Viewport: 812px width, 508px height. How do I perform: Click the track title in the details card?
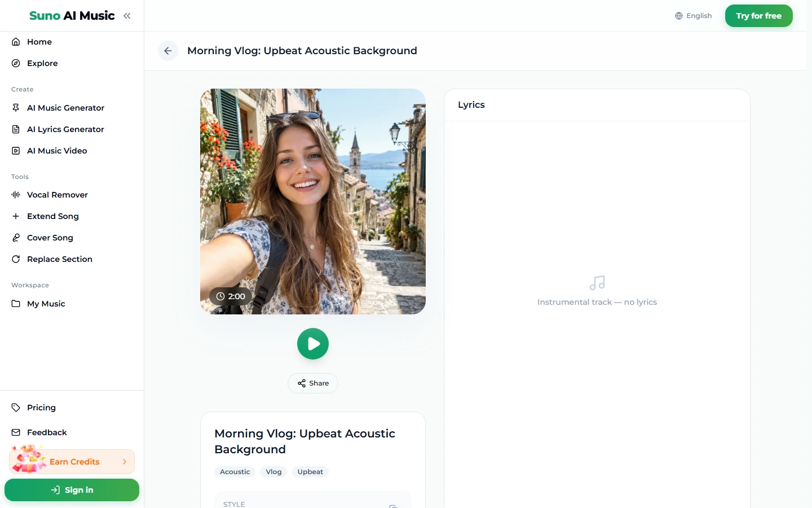point(305,441)
